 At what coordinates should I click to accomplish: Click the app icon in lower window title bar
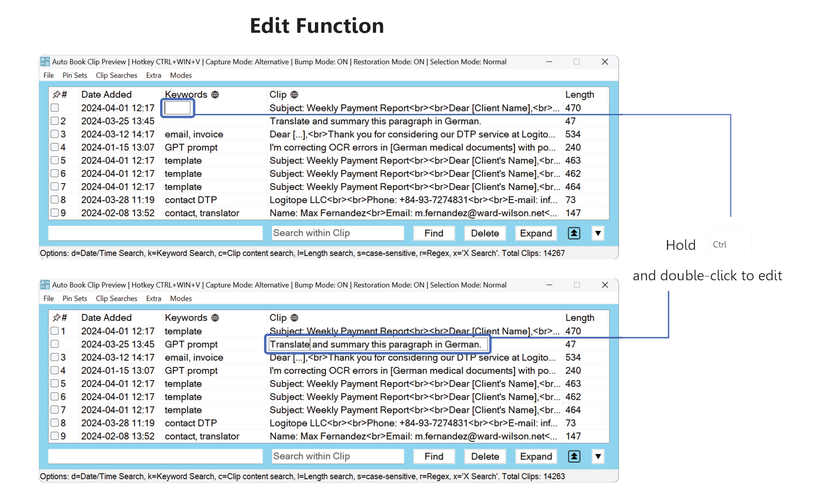45,285
